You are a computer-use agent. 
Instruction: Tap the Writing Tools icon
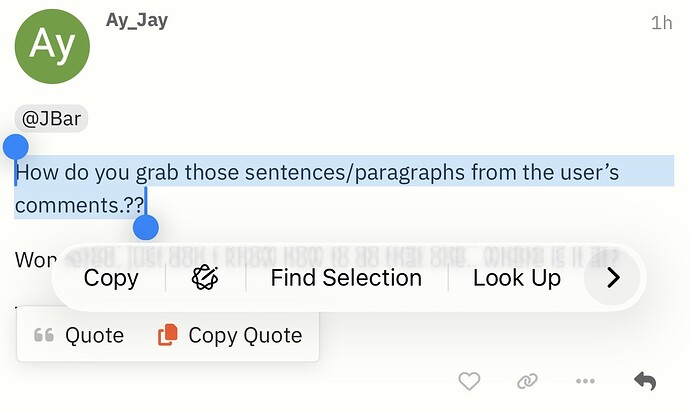click(x=206, y=278)
